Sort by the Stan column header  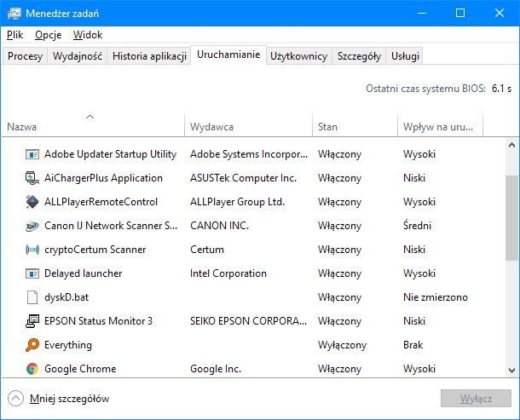tap(355, 127)
